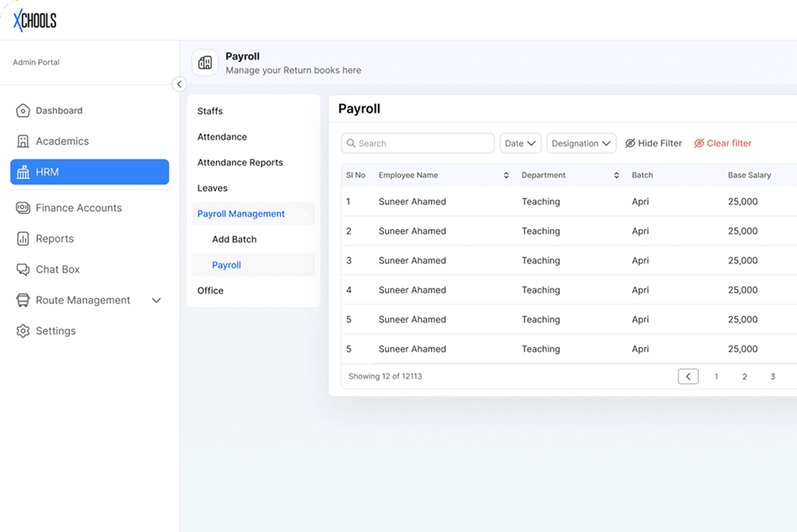The width and height of the screenshot is (797, 532).
Task: Open Staffs in the HRM submenu
Action: [x=210, y=112]
